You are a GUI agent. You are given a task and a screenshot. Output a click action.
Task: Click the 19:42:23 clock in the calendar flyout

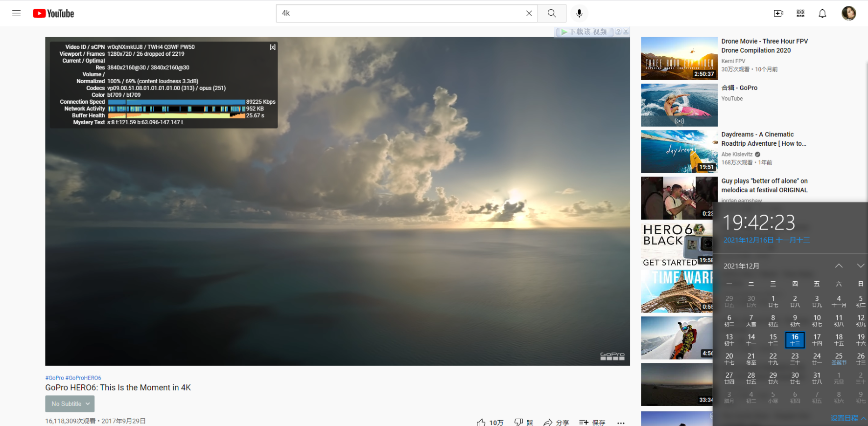759,223
